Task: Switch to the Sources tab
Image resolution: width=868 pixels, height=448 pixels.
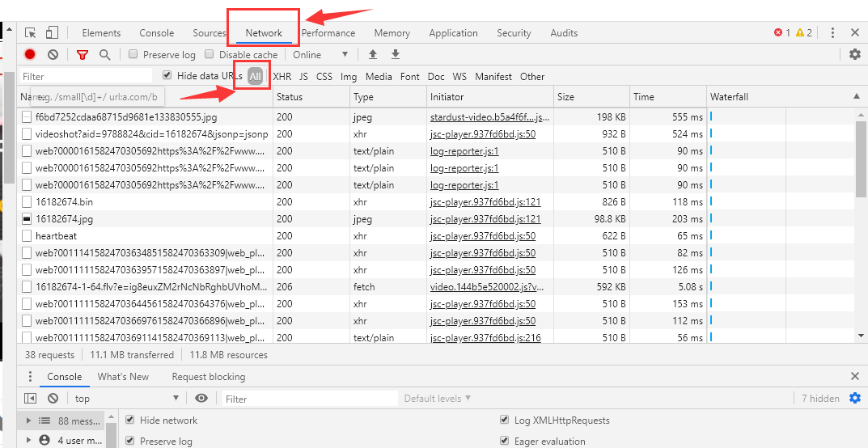Action: click(x=210, y=33)
